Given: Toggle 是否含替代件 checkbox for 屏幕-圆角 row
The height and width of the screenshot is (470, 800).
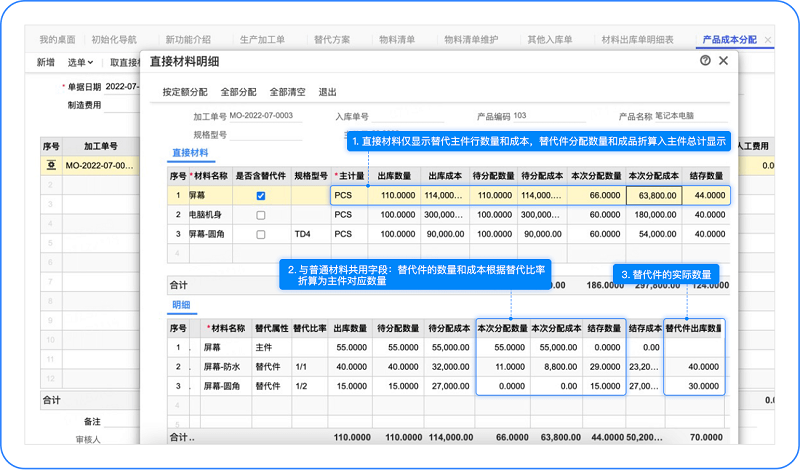Looking at the screenshot, I should click(x=261, y=234).
